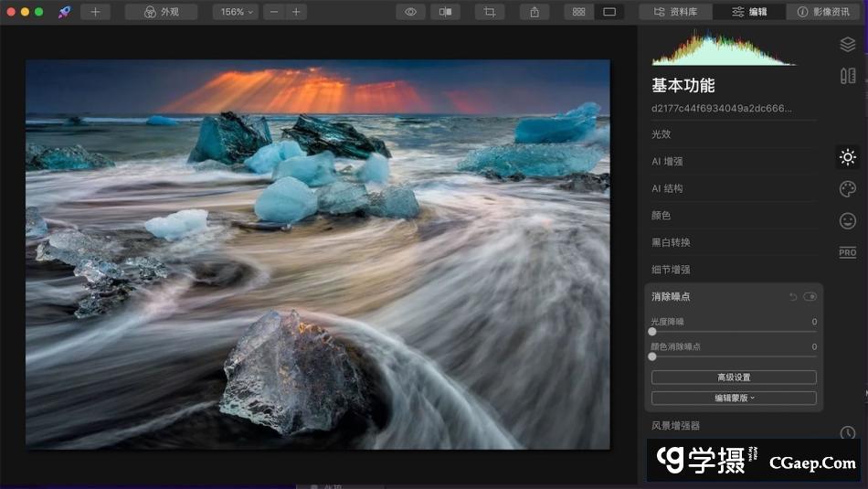
Task: Click the plus Add Photos button
Action: pyautogui.click(x=95, y=12)
